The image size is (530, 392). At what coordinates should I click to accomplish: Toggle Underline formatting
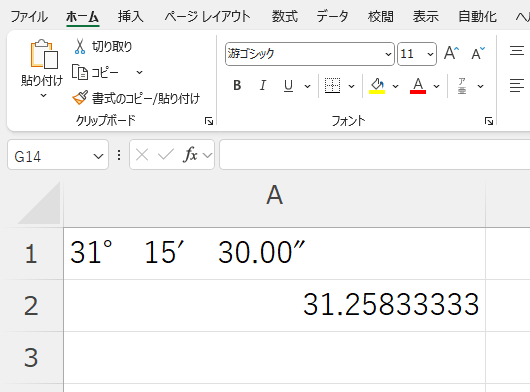pos(288,85)
